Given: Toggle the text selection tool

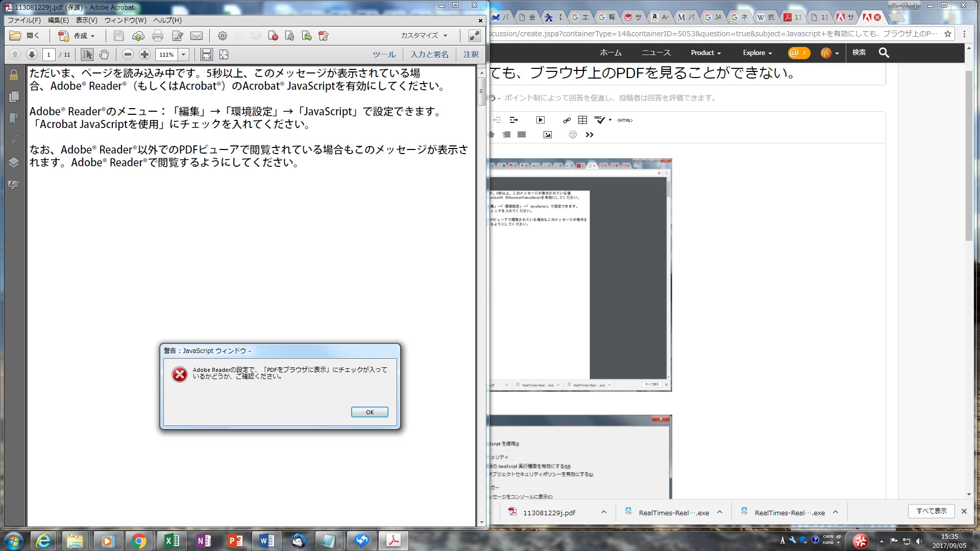Looking at the screenshot, I should coord(87,55).
